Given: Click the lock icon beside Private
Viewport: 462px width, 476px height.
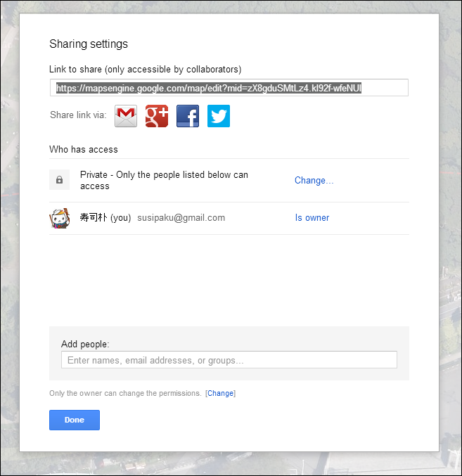Looking at the screenshot, I should [59, 180].
